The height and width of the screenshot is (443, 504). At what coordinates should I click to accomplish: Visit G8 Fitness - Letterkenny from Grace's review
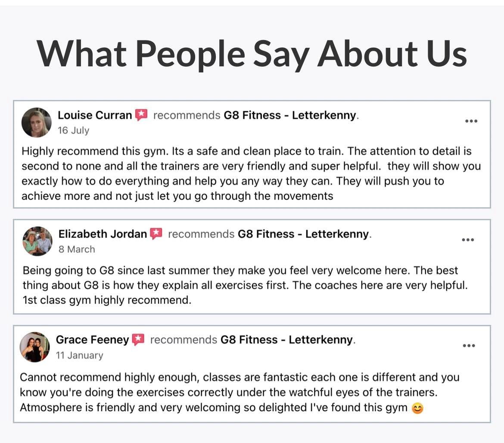coord(287,340)
